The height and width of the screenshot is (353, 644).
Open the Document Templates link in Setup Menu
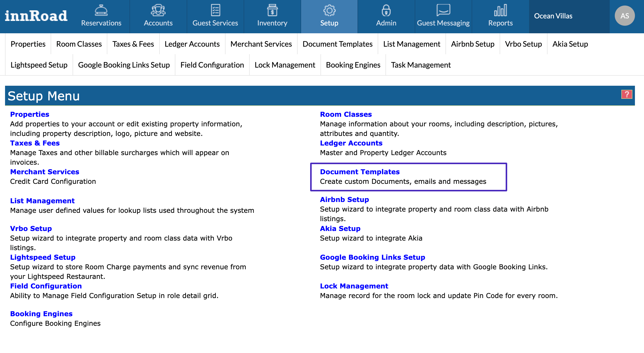pos(360,172)
